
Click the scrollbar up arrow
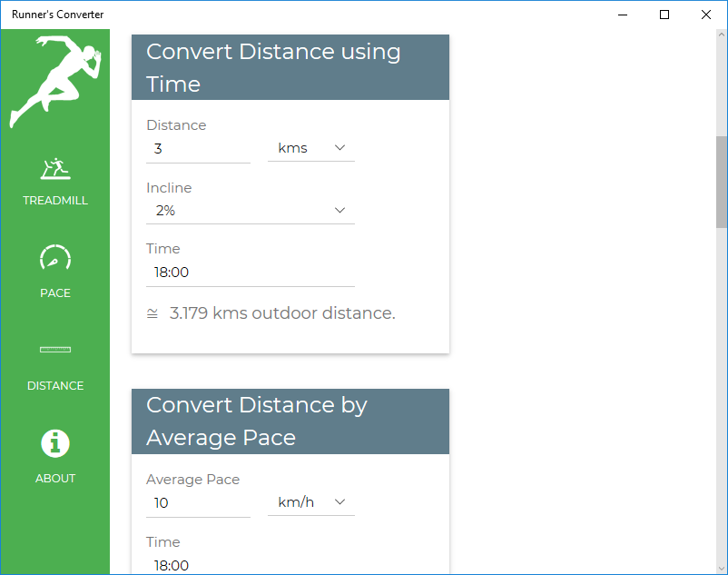[x=722, y=35]
